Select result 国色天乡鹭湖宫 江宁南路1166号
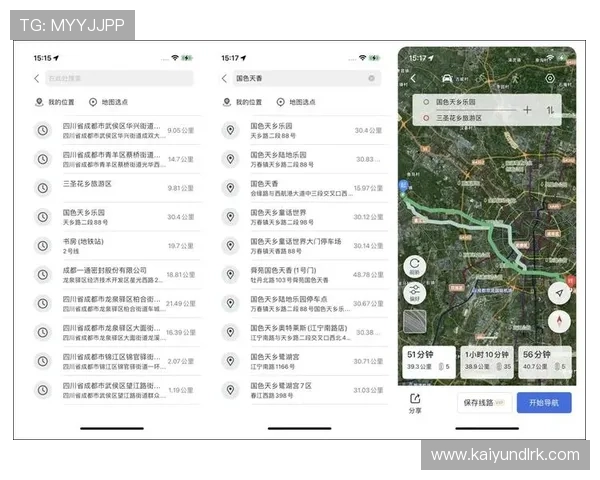Image resolution: width=600 pixels, height=480 pixels. (x=305, y=361)
